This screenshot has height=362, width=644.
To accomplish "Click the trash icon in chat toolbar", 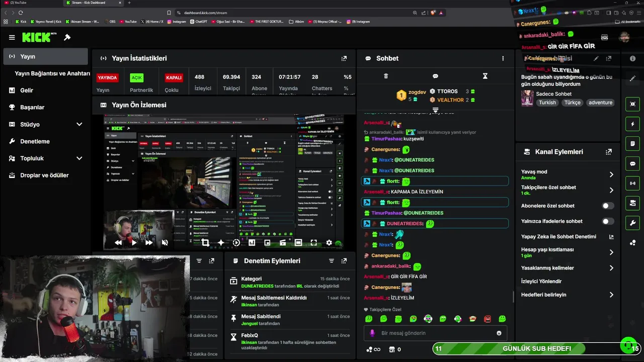I will (x=386, y=76).
